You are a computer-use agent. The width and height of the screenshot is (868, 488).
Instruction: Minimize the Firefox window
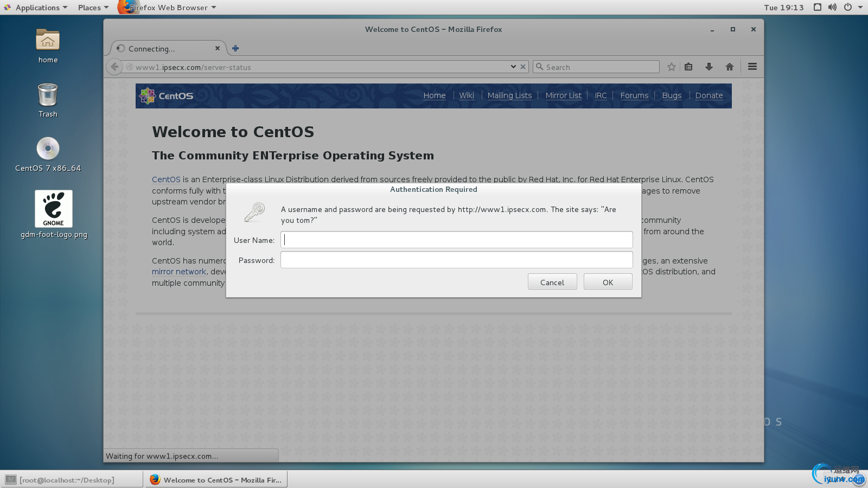pyautogui.click(x=712, y=30)
